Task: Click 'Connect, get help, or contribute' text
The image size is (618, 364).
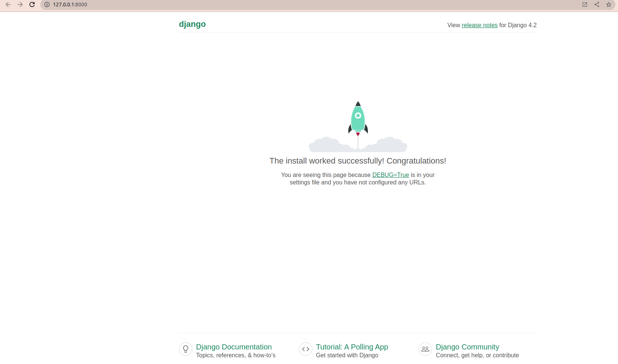Action: pos(477,355)
